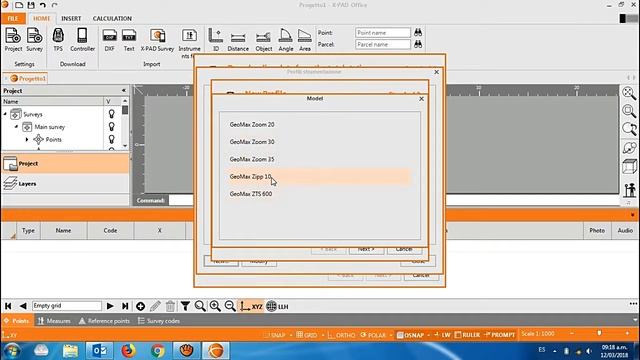This screenshot has width=640, height=360.
Task: Open the FILE menu
Action: [x=13, y=18]
